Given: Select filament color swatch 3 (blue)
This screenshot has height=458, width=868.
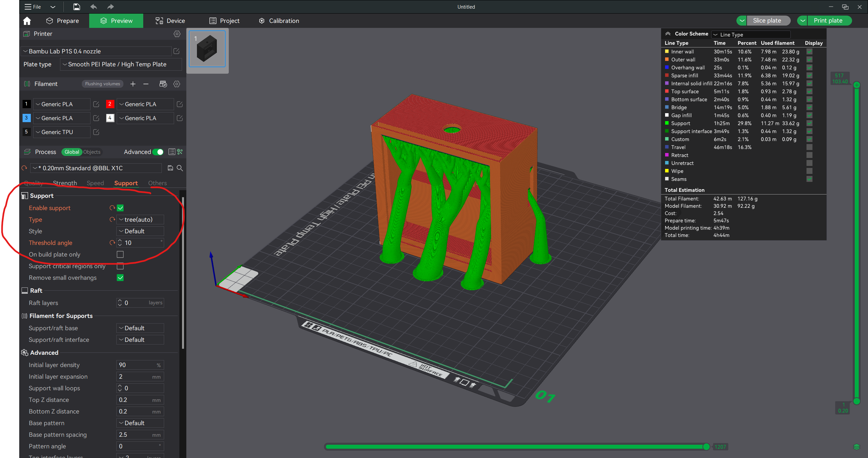Looking at the screenshot, I should pos(26,118).
